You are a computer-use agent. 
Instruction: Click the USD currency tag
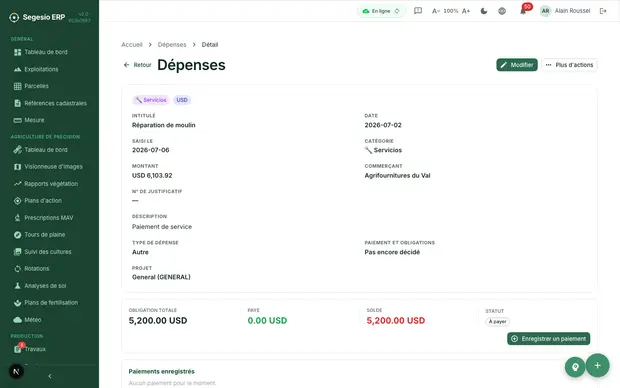[x=182, y=100]
